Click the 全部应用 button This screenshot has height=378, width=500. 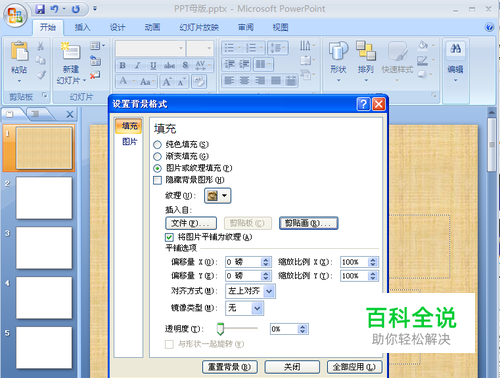pos(354,367)
